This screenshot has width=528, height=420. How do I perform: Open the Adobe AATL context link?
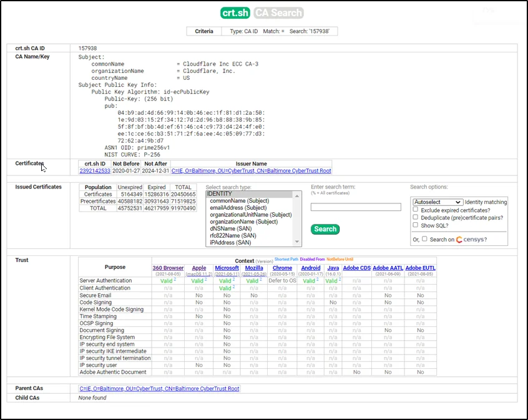[388, 268]
